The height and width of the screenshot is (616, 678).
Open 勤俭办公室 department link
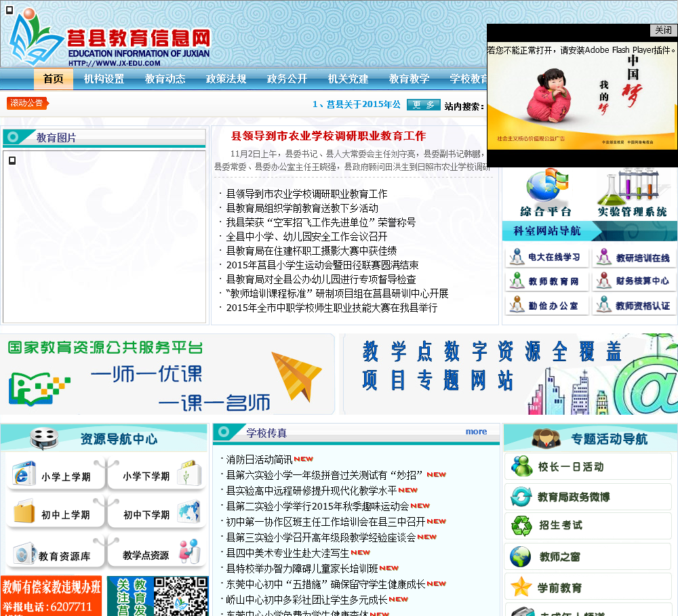coord(546,306)
